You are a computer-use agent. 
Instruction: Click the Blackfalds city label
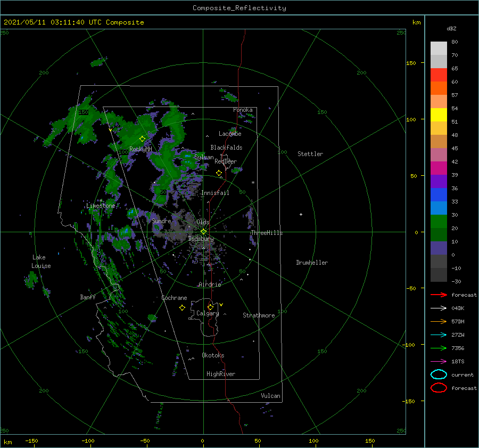(226, 148)
